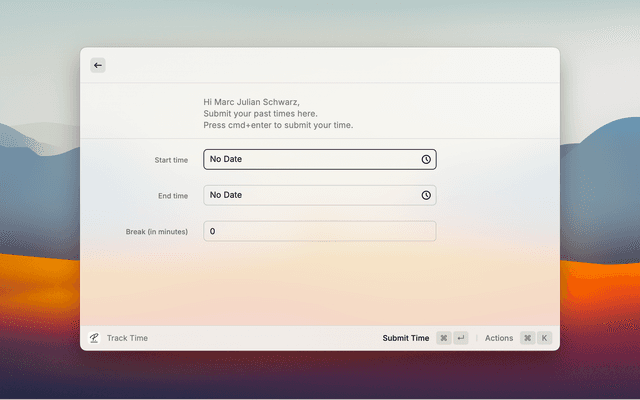Open the Actions menu
640x400 pixels.
(499, 338)
